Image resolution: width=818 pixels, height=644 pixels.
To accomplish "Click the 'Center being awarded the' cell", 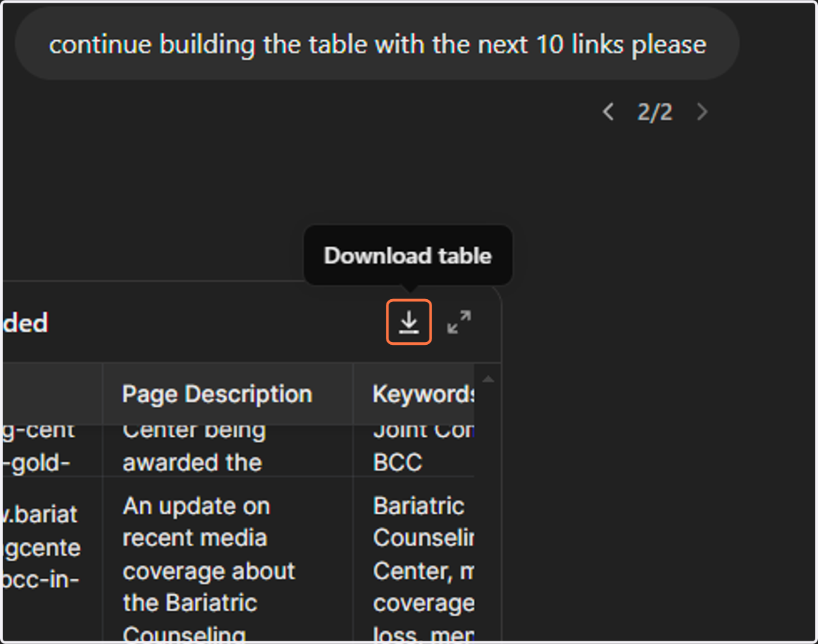I will coord(228,450).
